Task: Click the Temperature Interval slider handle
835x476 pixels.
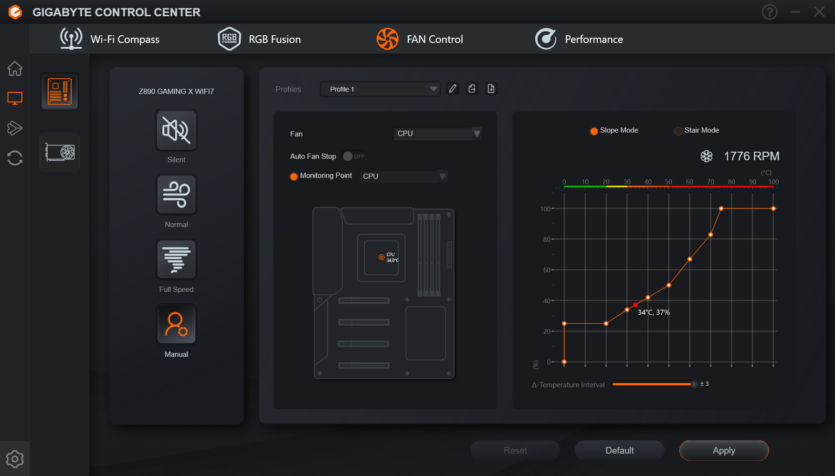Action: (x=694, y=384)
